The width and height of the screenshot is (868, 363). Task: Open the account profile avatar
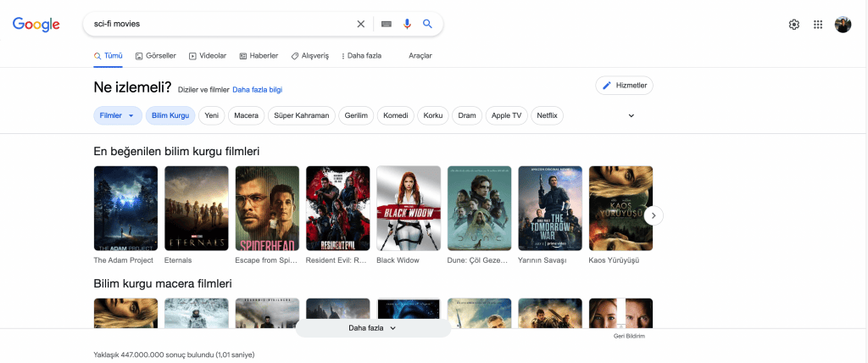[x=843, y=25]
